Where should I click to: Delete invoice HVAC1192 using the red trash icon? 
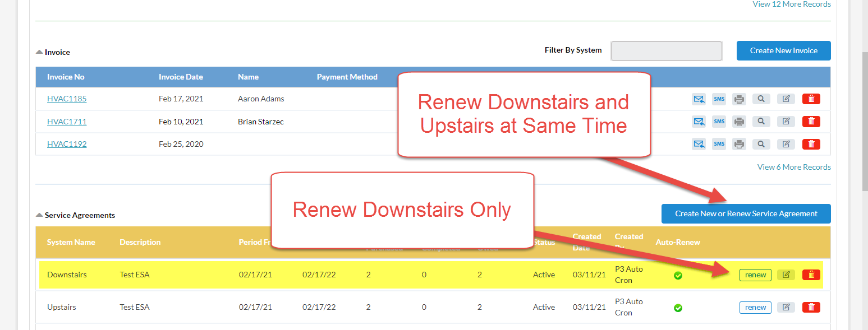coord(811,144)
